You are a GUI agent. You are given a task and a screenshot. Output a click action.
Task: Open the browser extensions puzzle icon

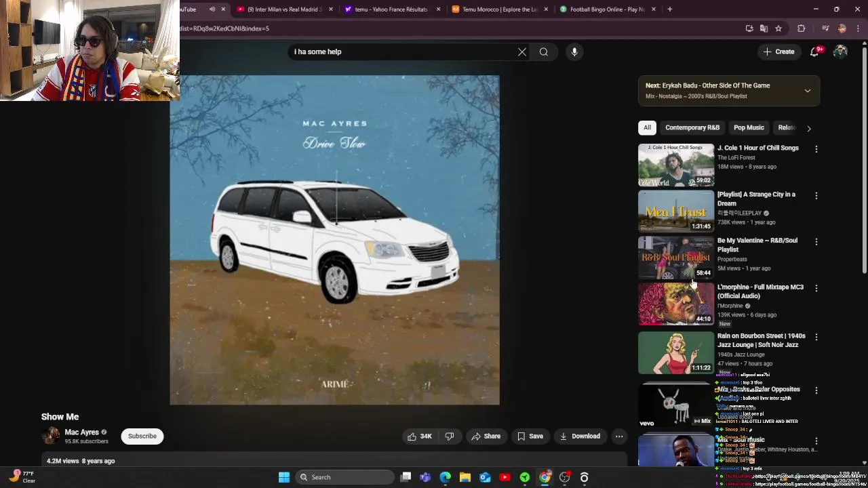(x=802, y=28)
